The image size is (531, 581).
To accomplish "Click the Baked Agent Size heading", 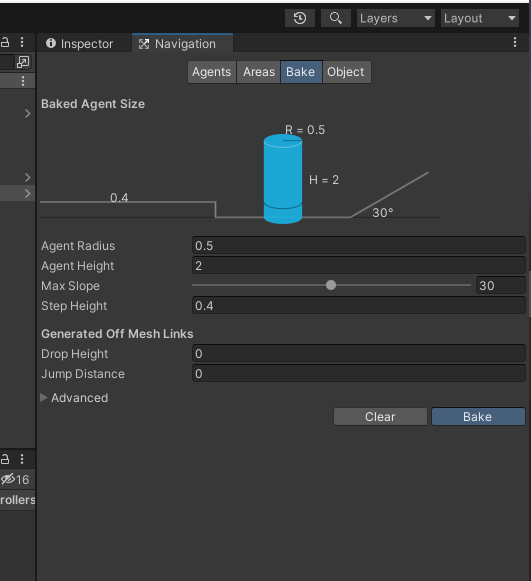I will click(x=93, y=104).
